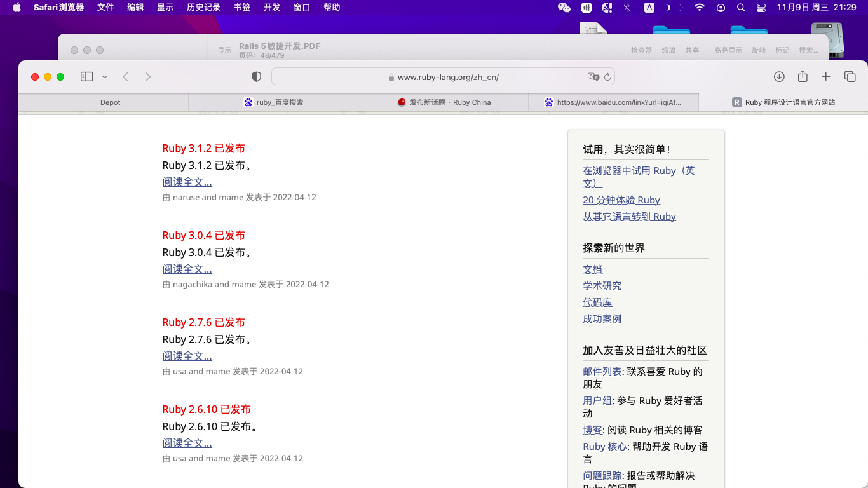Viewport: 868px width, 488px height.
Task: Click 阅读全文 under Ruby 3.0.4
Action: tap(187, 269)
